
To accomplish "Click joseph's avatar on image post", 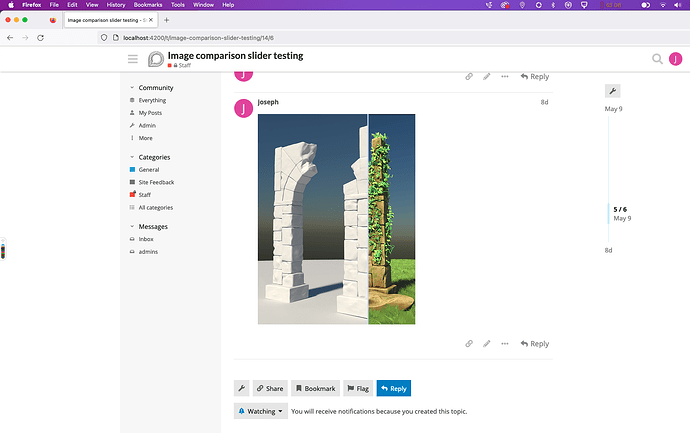I will tap(243, 108).
